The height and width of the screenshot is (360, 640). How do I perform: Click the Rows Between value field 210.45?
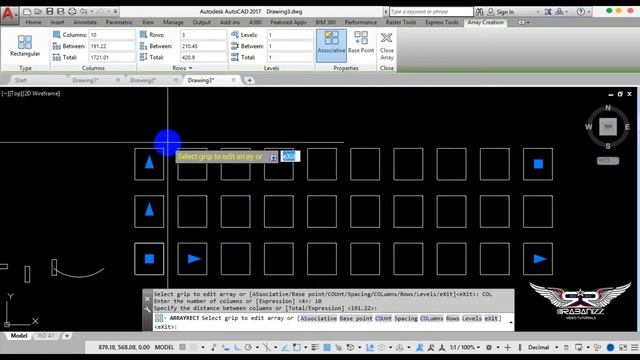point(203,46)
